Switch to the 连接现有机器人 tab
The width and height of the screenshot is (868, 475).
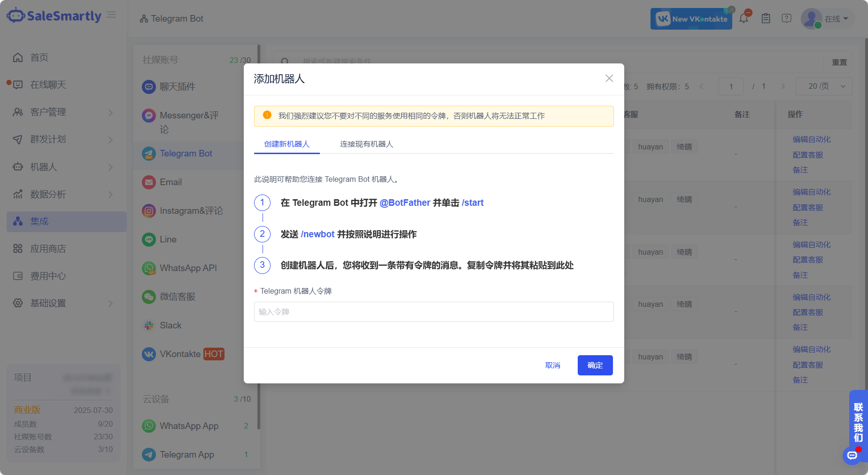(366, 144)
